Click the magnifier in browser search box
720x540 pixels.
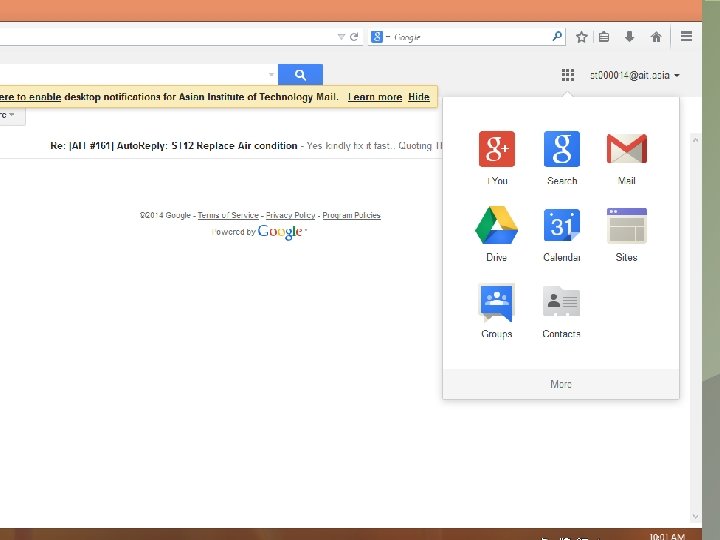click(x=557, y=36)
